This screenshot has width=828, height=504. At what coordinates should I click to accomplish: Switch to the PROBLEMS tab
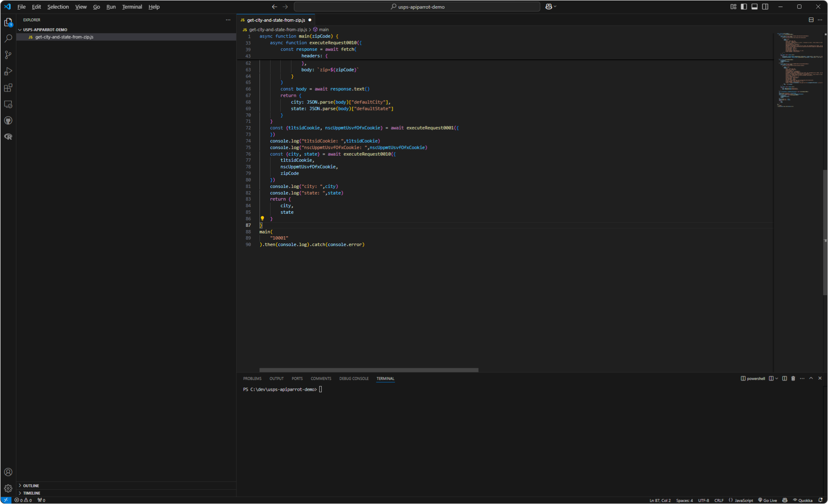point(252,379)
